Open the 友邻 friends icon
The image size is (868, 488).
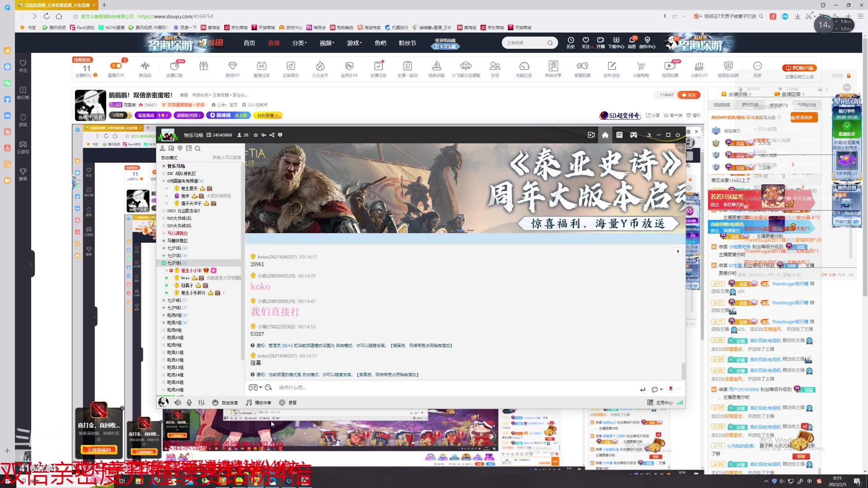495,66
